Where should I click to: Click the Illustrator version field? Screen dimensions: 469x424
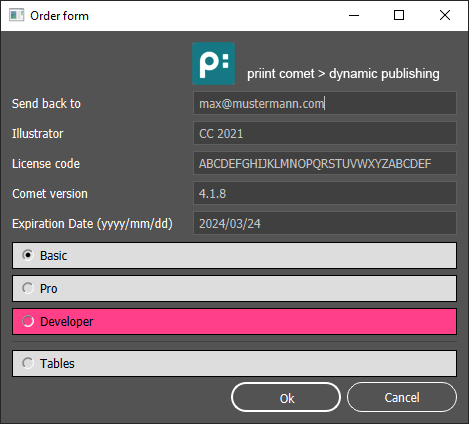click(x=325, y=133)
